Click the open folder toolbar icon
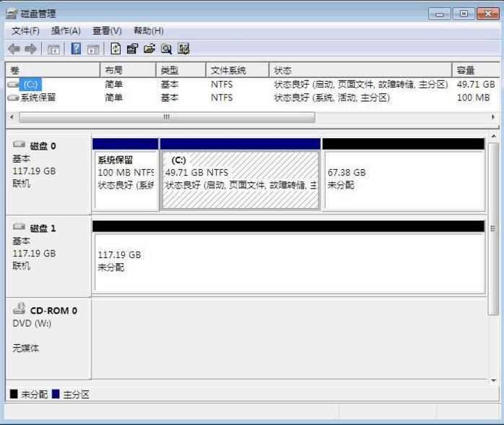The width and height of the screenshot is (504, 425). 149,49
